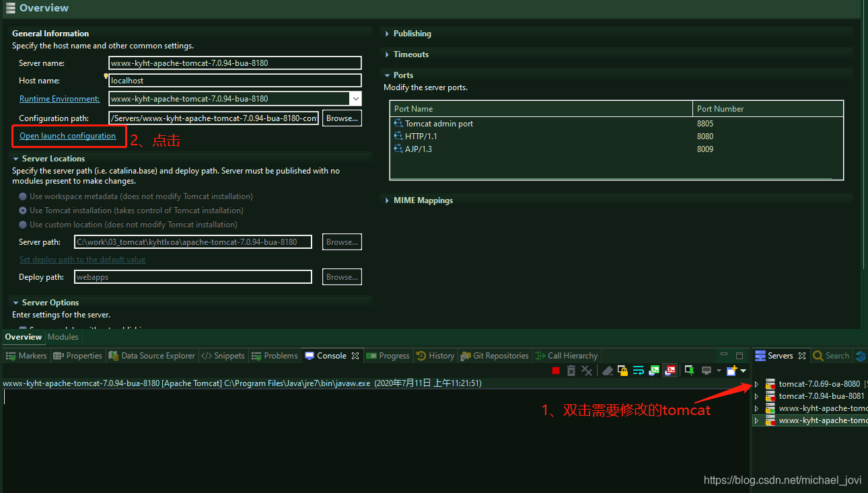Switch to the Overview editor tab
Screen dimensions: 868x493
(24, 337)
